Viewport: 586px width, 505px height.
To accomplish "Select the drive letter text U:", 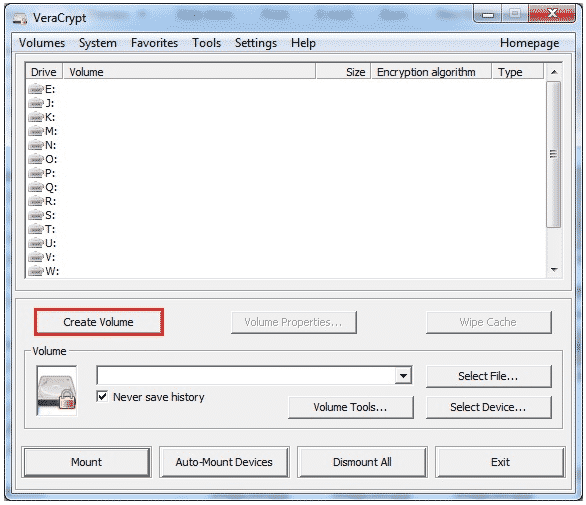I will coord(50,243).
